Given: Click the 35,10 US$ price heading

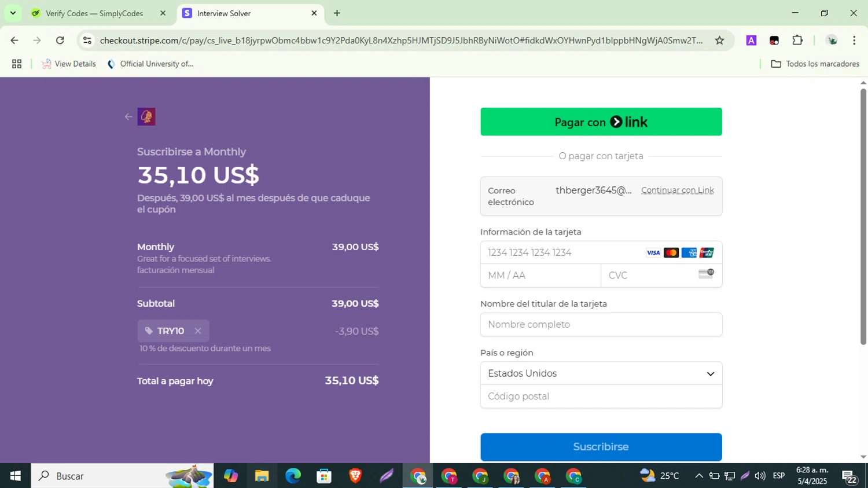Looking at the screenshot, I should [x=198, y=175].
